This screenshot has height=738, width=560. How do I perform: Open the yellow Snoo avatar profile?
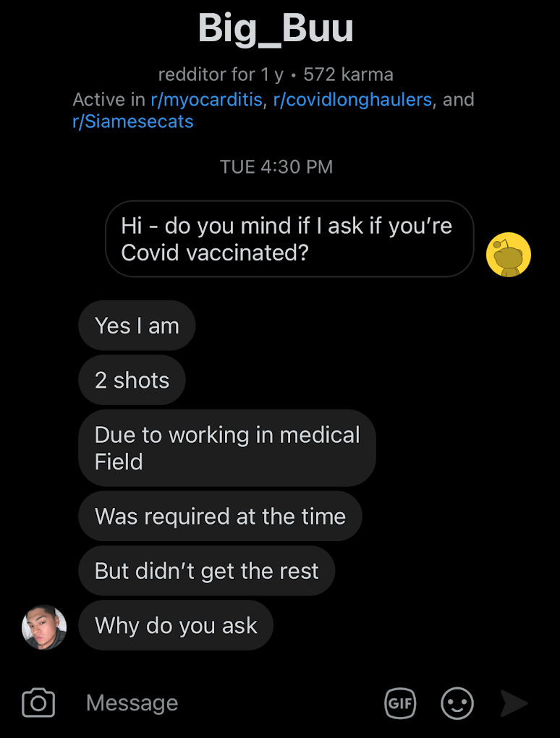508,255
